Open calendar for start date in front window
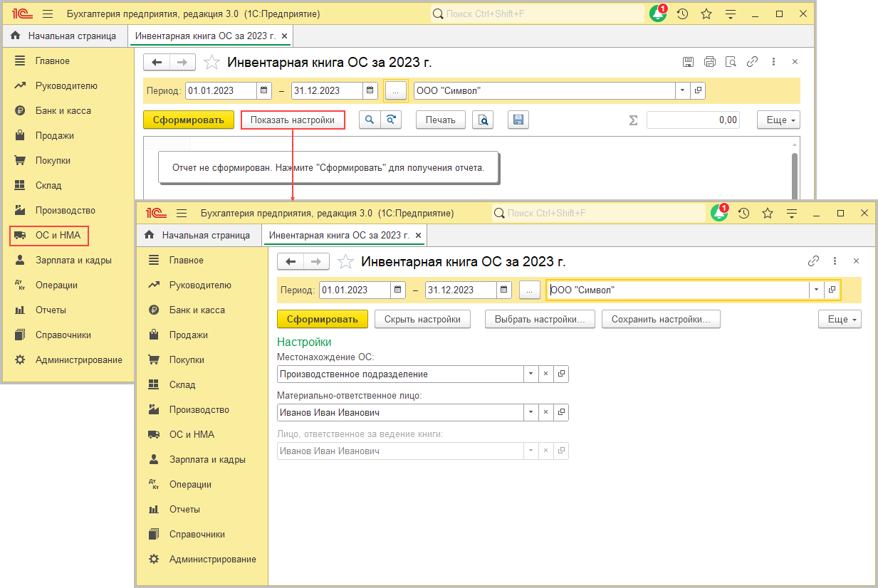 (x=399, y=290)
